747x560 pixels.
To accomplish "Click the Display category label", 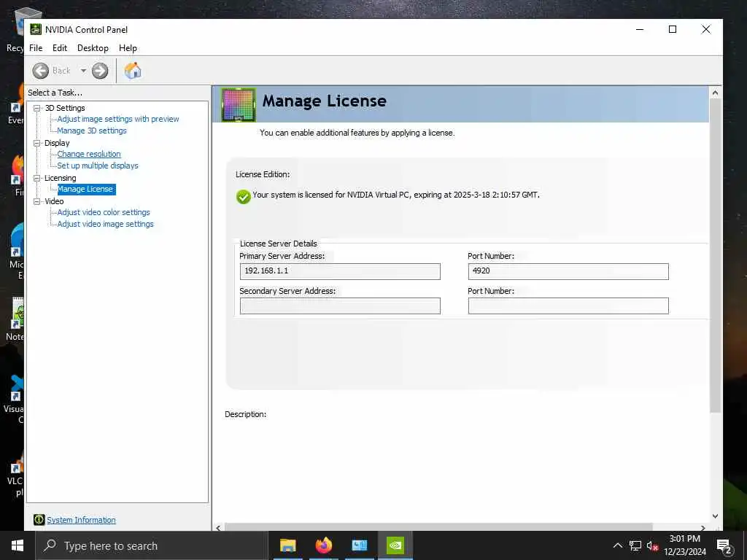I will click(x=57, y=143).
